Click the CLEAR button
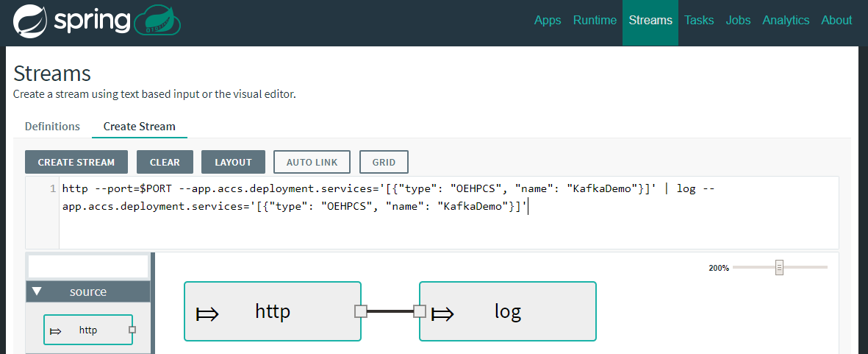This screenshot has height=354, width=868. coord(165,163)
